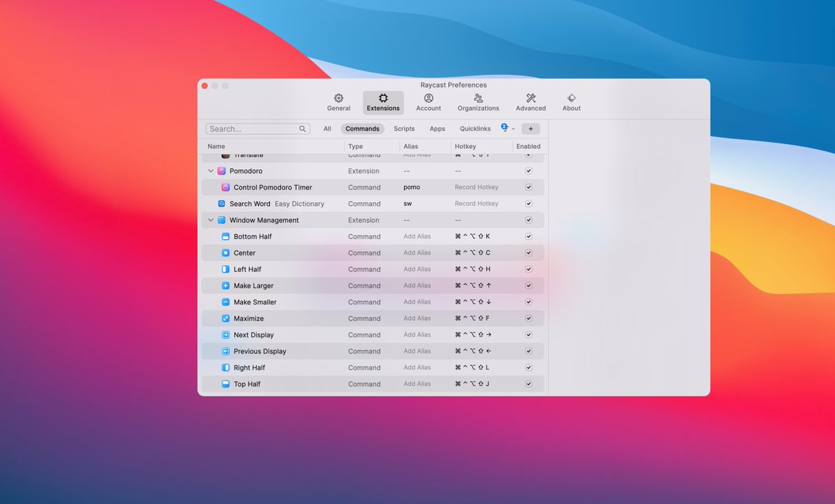835x504 pixels.
Task: Click the Search extensions field
Action: pos(258,129)
